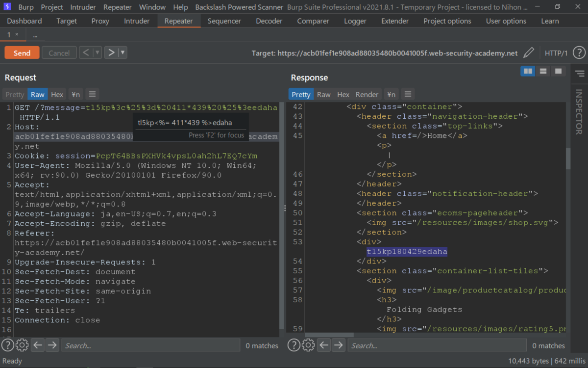The image size is (588, 368).
Task: Switch to Project options tab
Action: pyautogui.click(x=447, y=21)
